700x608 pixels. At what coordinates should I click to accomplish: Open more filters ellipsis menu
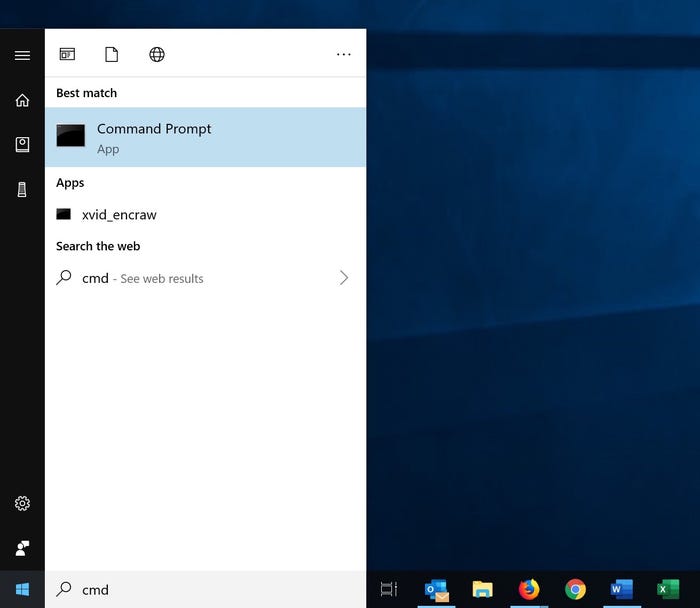click(x=344, y=54)
